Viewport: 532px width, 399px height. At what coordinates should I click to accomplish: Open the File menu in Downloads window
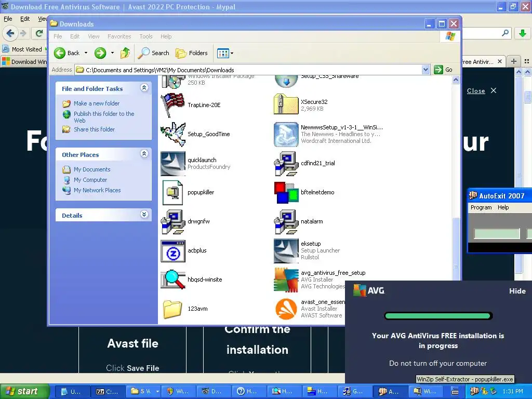pos(58,36)
